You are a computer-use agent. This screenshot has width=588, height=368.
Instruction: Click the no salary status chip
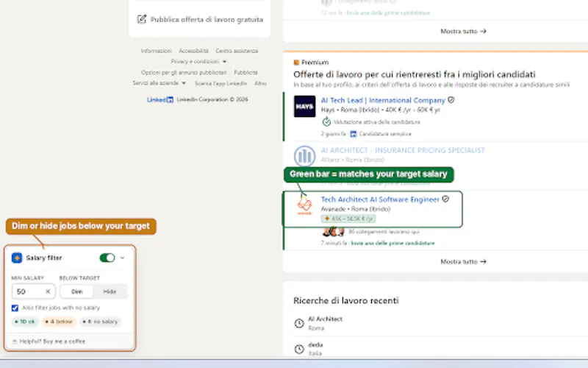(100, 322)
